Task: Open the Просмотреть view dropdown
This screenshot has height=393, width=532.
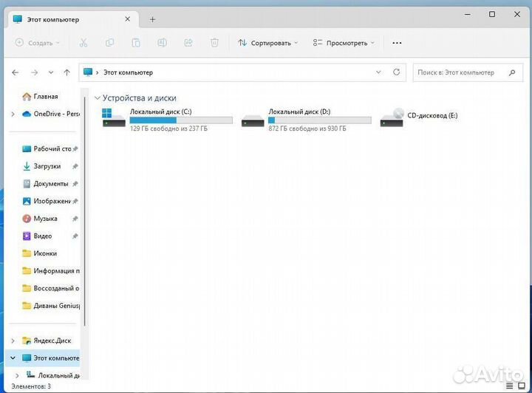Action: coord(344,43)
